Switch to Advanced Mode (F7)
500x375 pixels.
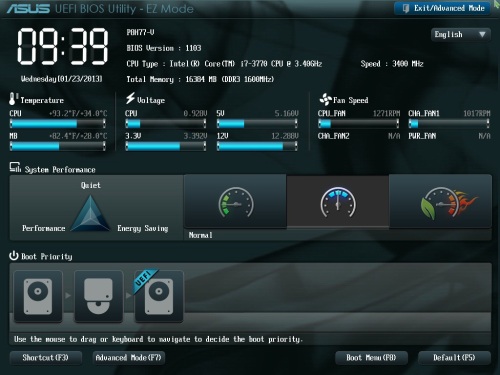[129, 358]
